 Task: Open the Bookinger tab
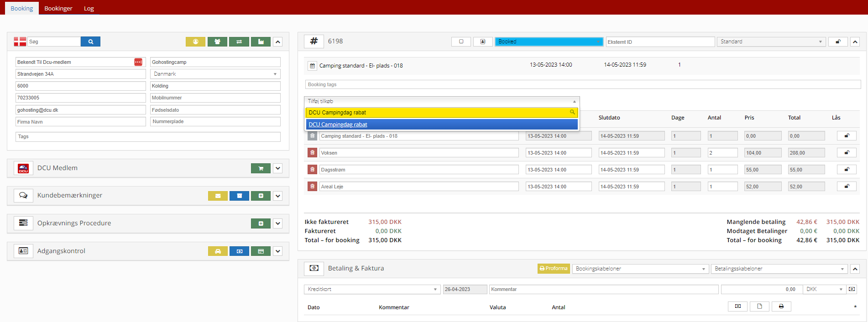tap(58, 8)
